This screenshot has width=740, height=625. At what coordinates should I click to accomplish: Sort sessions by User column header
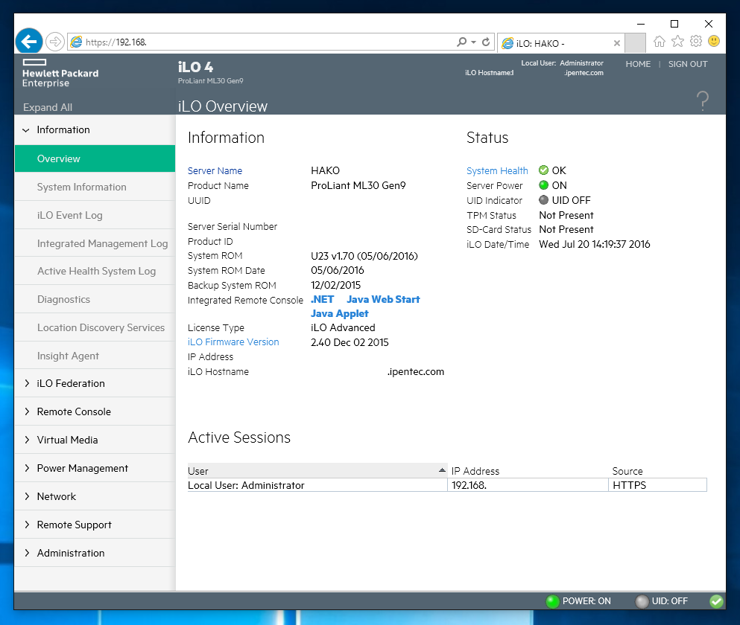(317, 471)
